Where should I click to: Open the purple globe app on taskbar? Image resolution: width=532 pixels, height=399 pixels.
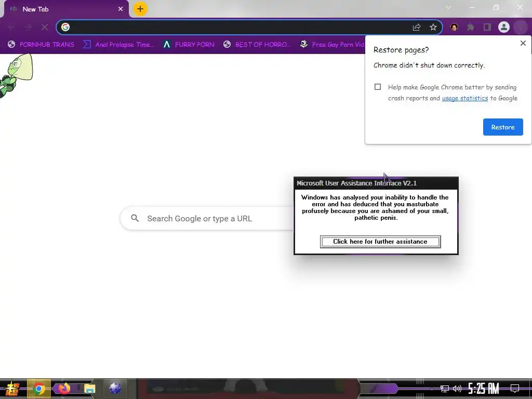coord(115,389)
